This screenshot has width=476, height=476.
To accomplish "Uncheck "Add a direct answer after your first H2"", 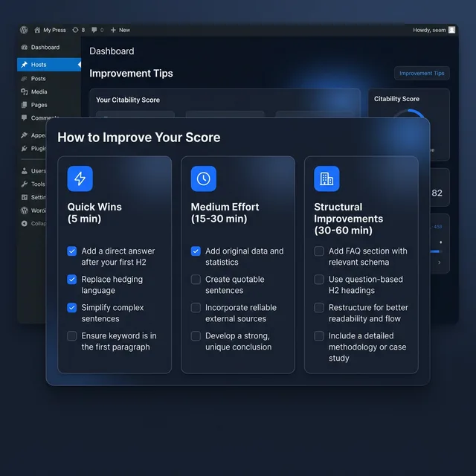I will pyautogui.click(x=72, y=251).
